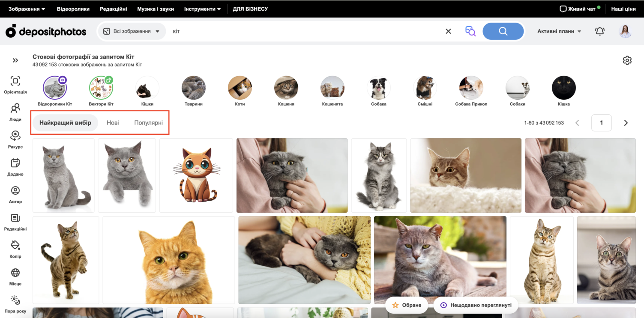The image size is (644, 318).
Task: Switch to the Популярні tab
Action: 148,123
